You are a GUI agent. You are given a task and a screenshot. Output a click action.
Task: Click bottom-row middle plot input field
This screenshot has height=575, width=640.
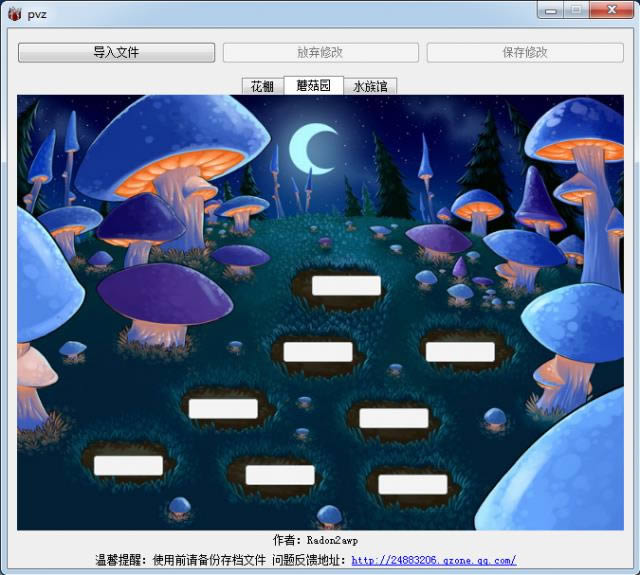[280, 475]
